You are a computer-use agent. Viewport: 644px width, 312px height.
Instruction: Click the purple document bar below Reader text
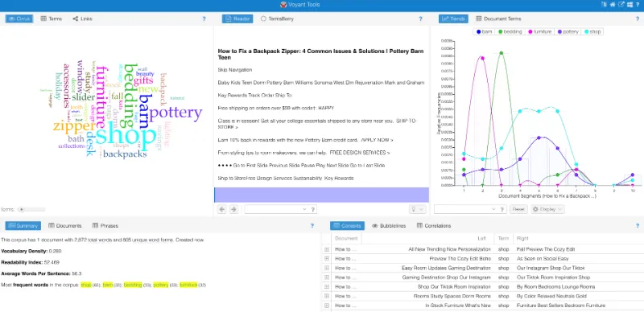tap(321, 195)
